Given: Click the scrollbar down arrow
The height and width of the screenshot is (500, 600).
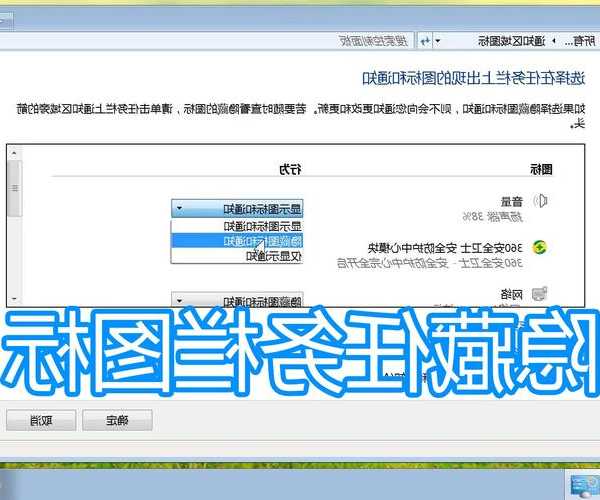Looking at the screenshot, I should [x=13, y=297].
